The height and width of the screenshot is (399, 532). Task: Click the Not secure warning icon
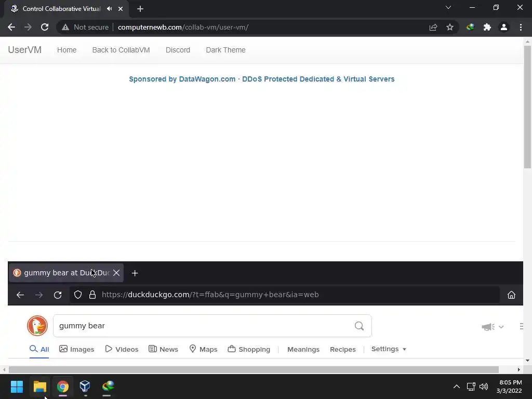65,27
